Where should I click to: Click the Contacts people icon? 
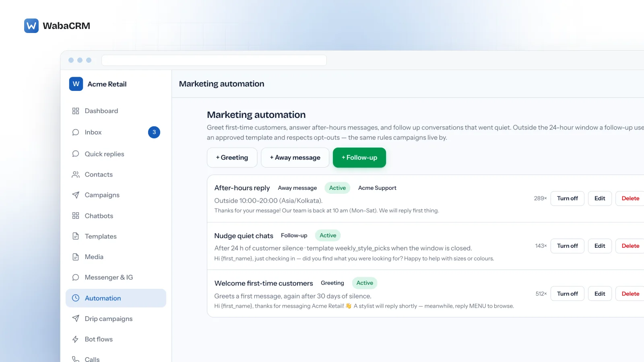click(x=76, y=175)
